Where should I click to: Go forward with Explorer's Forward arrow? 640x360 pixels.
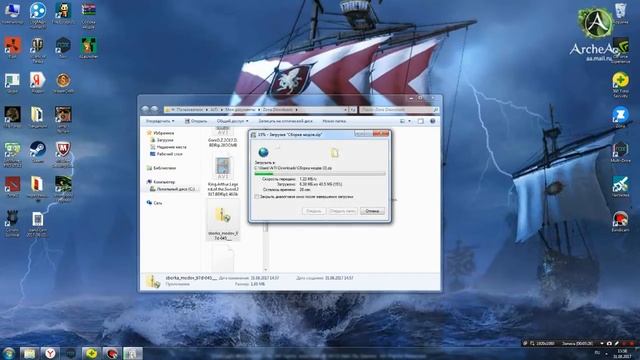tap(155, 109)
